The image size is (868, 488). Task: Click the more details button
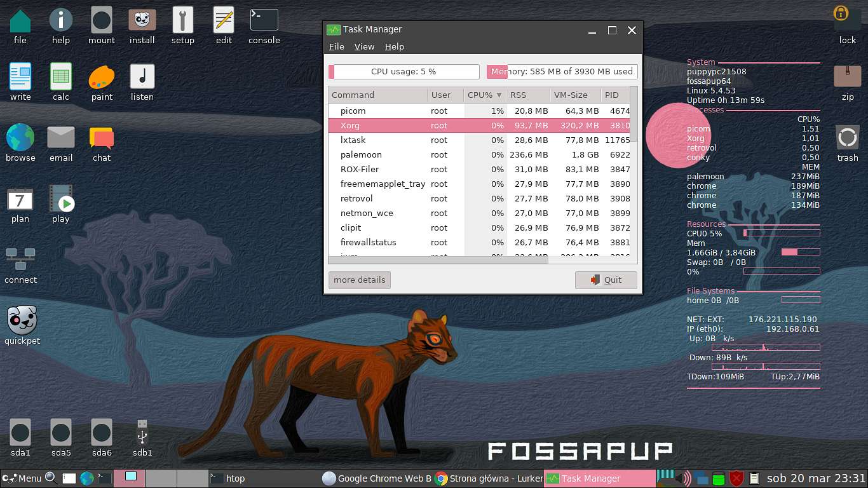coord(360,280)
